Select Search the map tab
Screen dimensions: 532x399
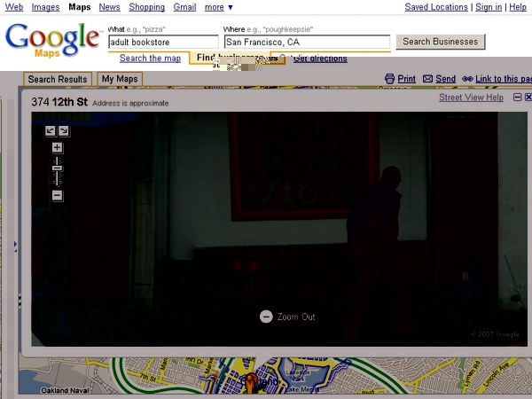150,59
